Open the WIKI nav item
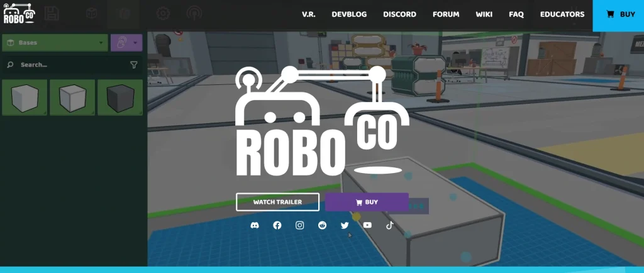This screenshot has width=644, height=273. tap(484, 14)
